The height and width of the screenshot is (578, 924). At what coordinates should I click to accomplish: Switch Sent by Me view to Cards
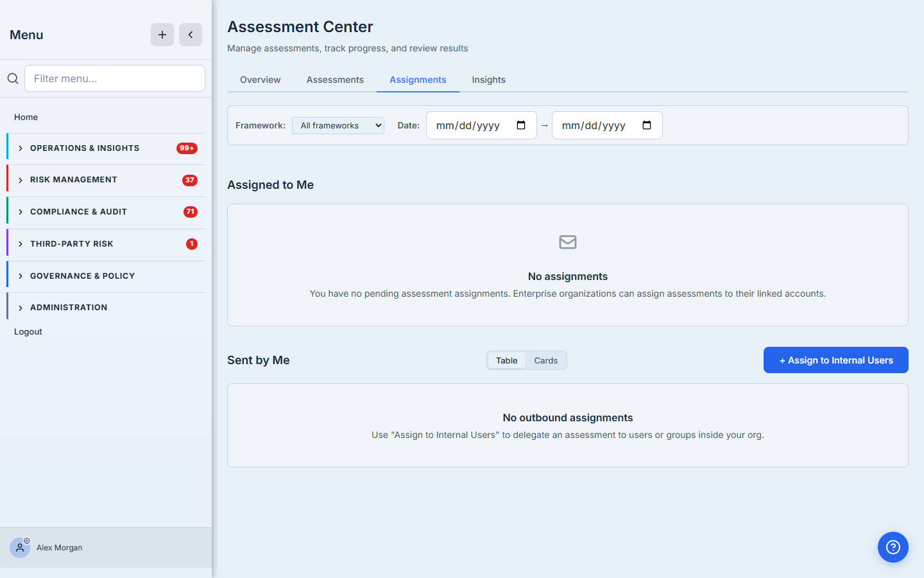tap(546, 360)
